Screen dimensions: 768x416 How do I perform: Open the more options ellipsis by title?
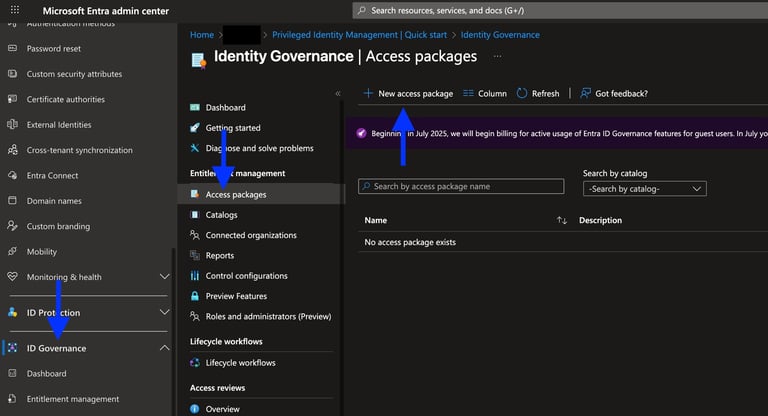pos(497,56)
